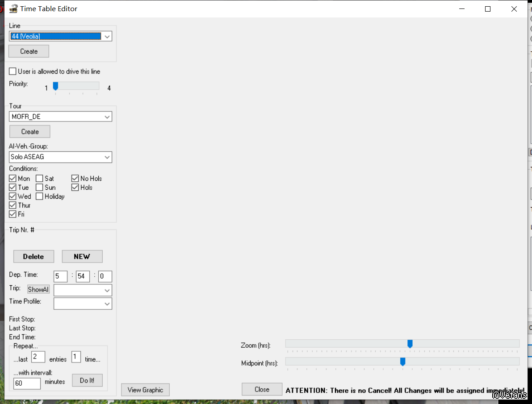Screen dimensions: 532x404
Task: Adjust the Midpoint (hrs) slider handle
Action: point(403,362)
